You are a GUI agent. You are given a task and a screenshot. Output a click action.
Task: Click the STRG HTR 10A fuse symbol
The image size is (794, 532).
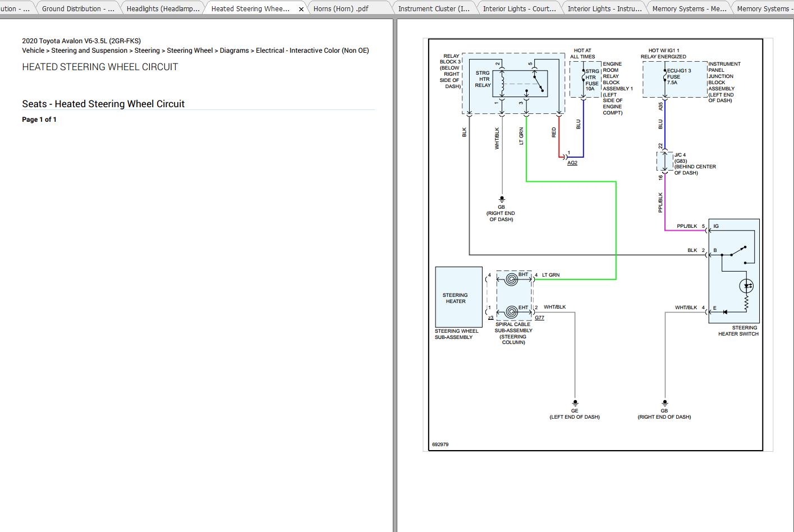pyautogui.click(x=583, y=78)
